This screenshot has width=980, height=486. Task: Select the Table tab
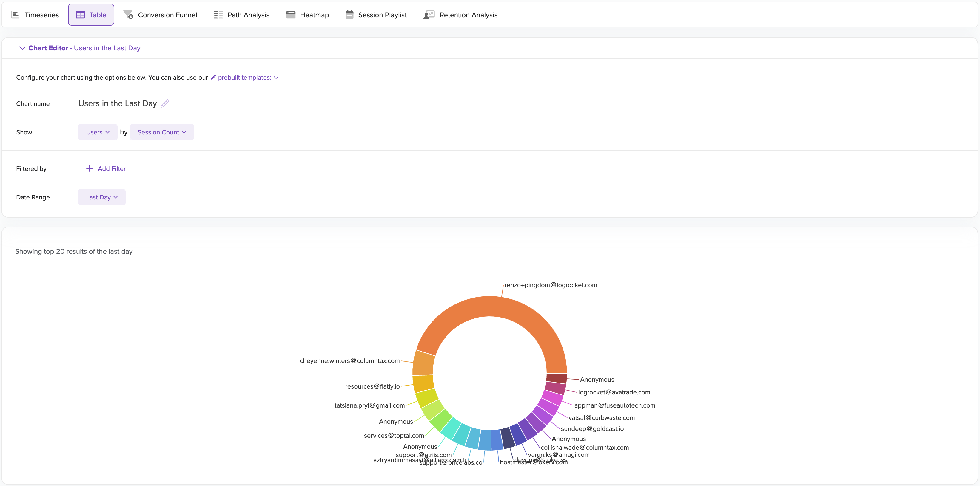coord(91,15)
